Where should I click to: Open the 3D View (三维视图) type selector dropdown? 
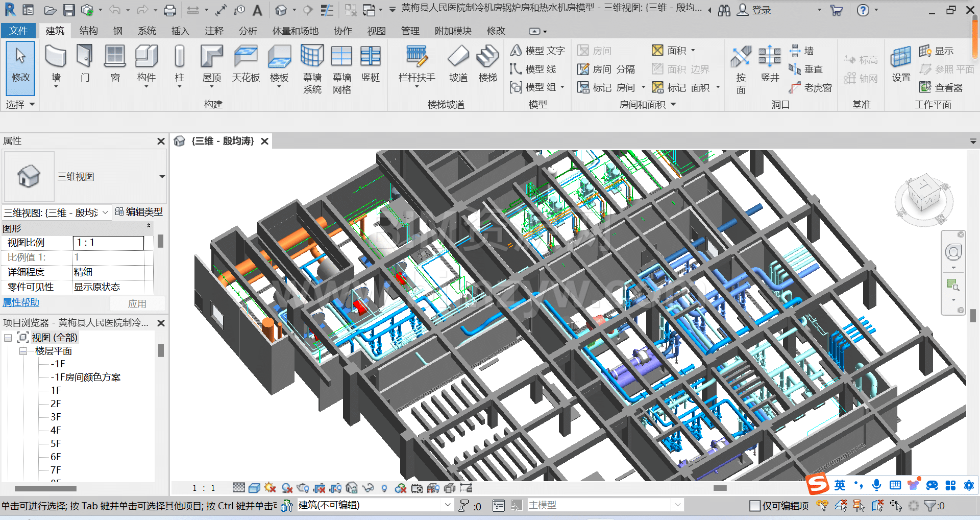(162, 177)
